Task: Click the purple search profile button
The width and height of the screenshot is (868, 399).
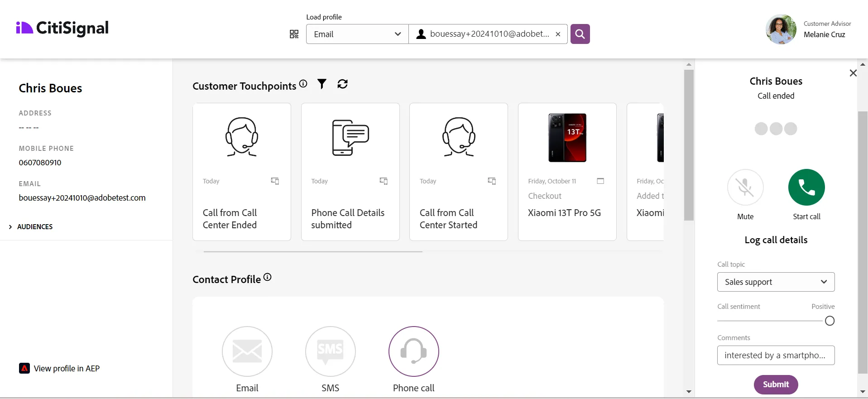Action: [580, 34]
